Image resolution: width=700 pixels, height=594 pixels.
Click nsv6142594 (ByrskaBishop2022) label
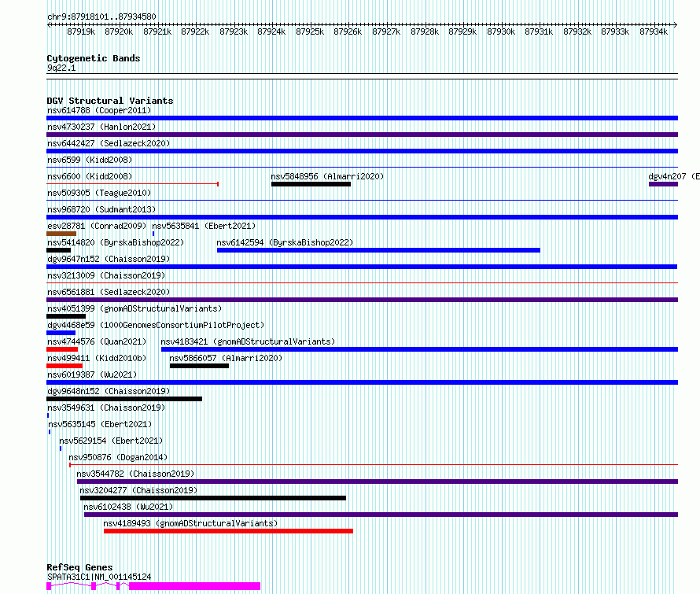pos(285,242)
